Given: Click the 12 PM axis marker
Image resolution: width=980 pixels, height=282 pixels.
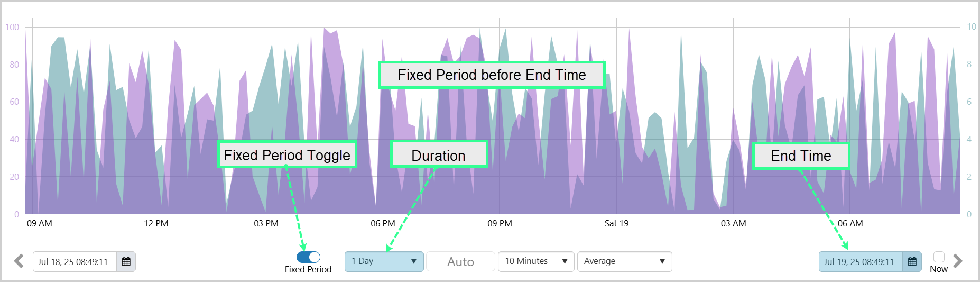Looking at the screenshot, I should tap(156, 223).
